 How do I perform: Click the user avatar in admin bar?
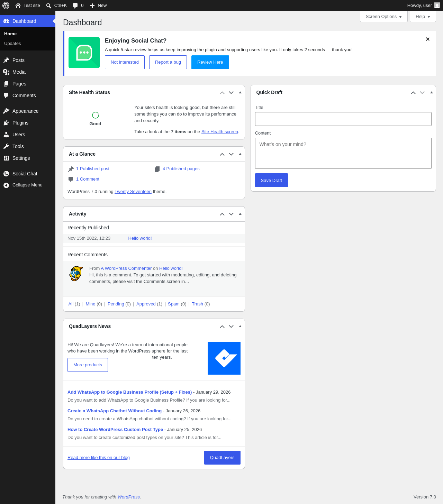(x=437, y=6)
